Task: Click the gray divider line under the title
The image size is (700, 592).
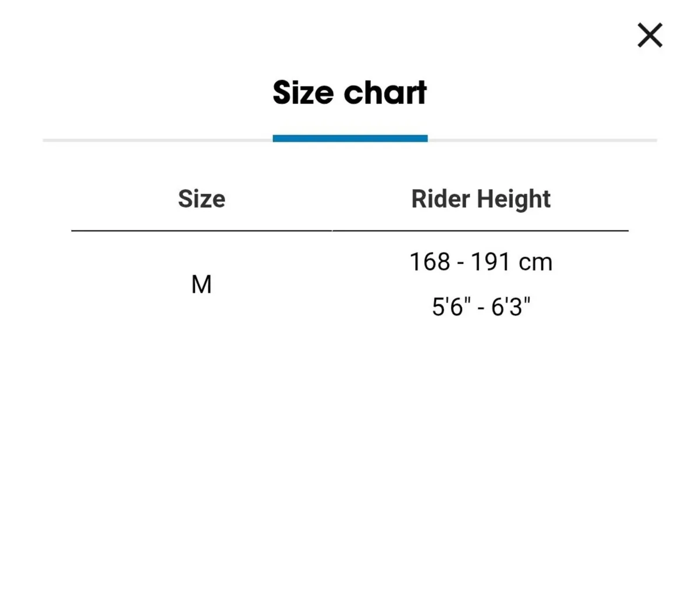Action: (x=146, y=139)
